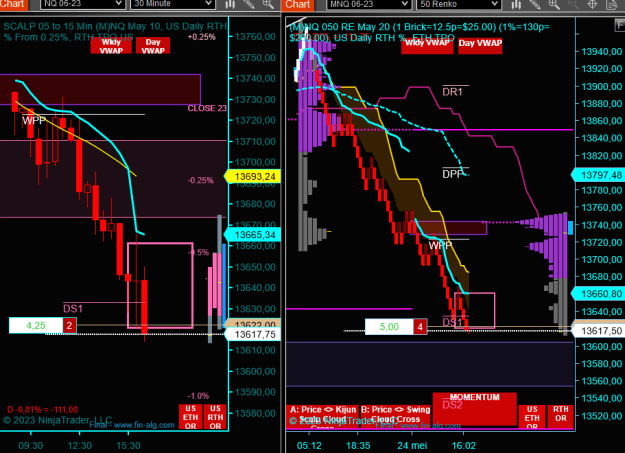This screenshot has width=625, height=453.
Task: Click the WPP label on 30 Minute chart
Action: coord(34,120)
